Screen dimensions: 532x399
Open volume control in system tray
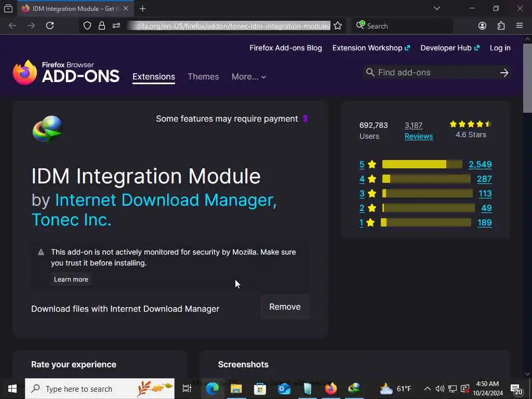click(440, 389)
